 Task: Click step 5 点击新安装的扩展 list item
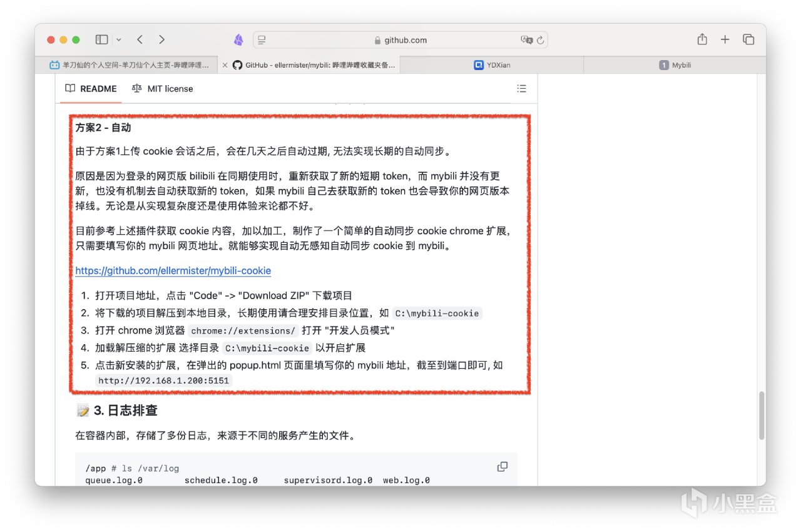[299, 372]
